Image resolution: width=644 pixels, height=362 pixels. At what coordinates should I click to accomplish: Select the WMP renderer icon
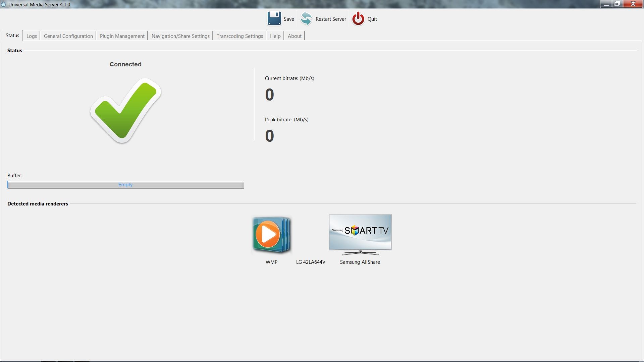click(271, 235)
